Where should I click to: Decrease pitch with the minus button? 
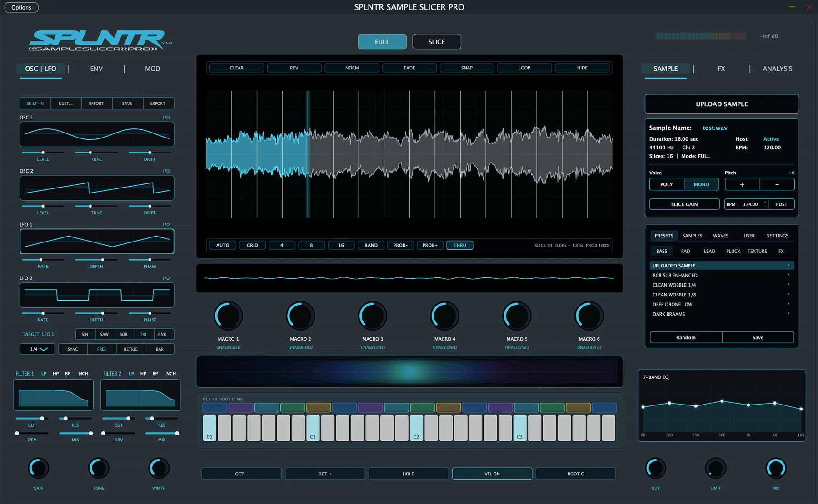777,184
